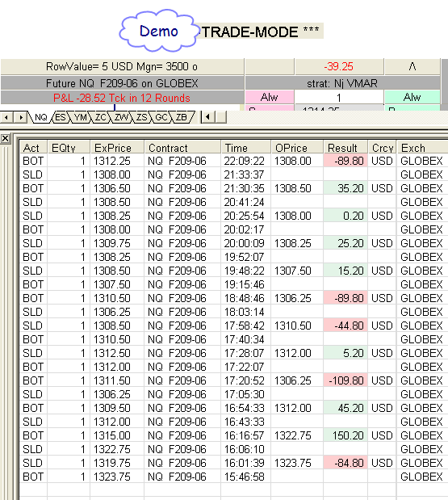Viewport: 448px width, 500px height.
Task: Select the 17:05:30 time cell
Action: pyautogui.click(x=246, y=394)
